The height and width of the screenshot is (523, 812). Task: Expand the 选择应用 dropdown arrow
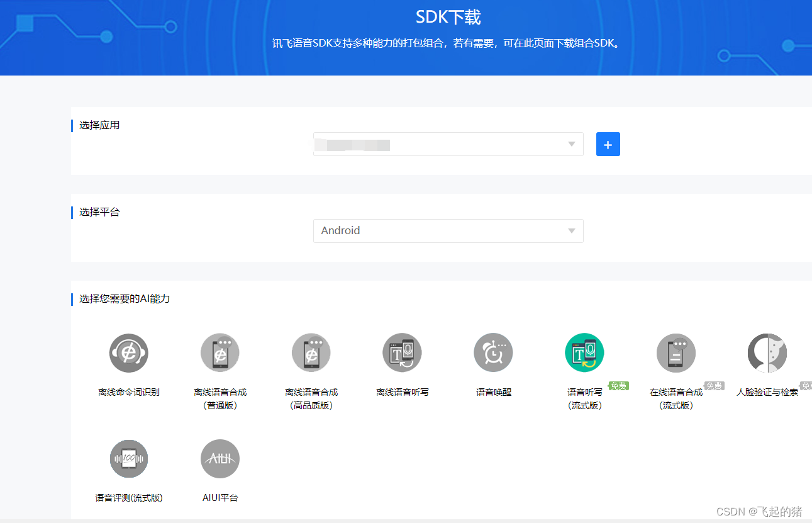[x=572, y=144]
